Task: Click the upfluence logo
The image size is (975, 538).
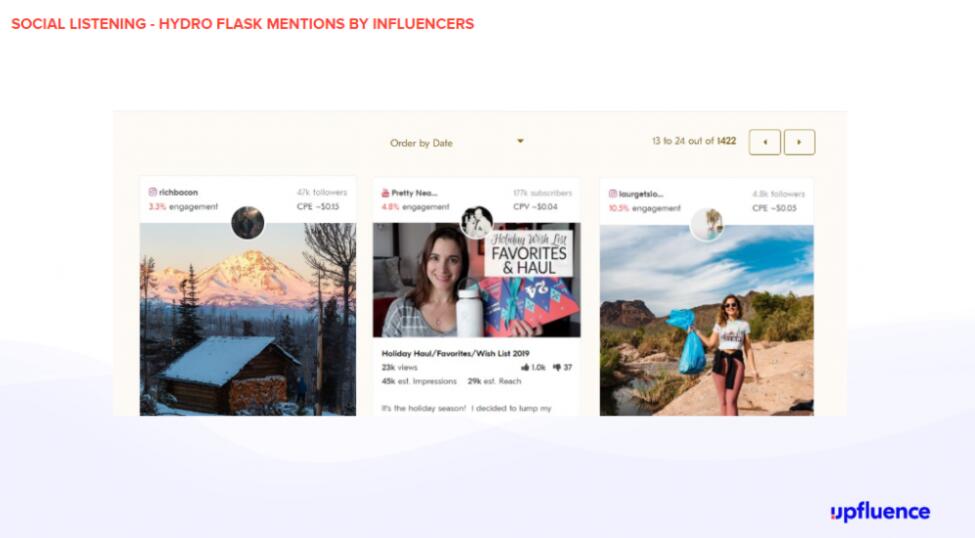Action: [x=880, y=512]
